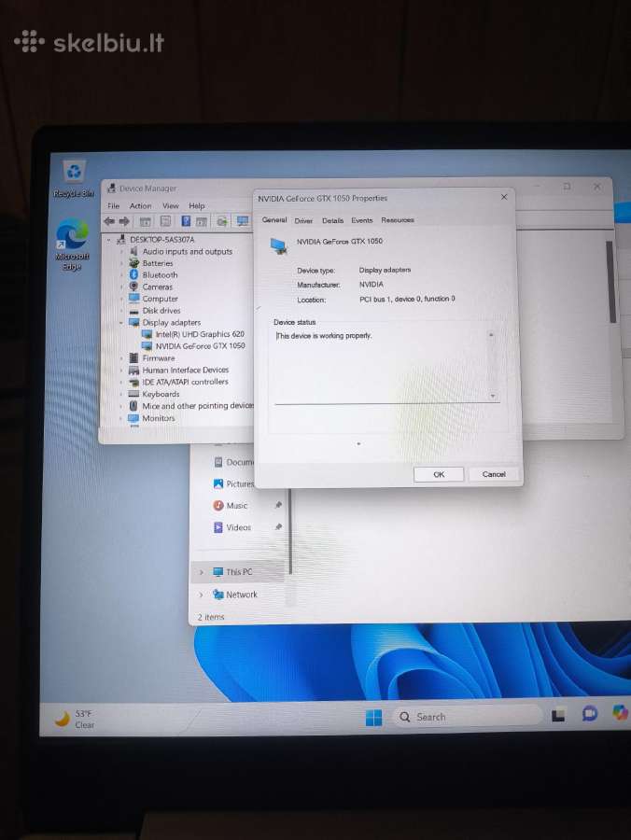Click the pin icon beside Music
This screenshot has width=631, height=840.
click(278, 505)
